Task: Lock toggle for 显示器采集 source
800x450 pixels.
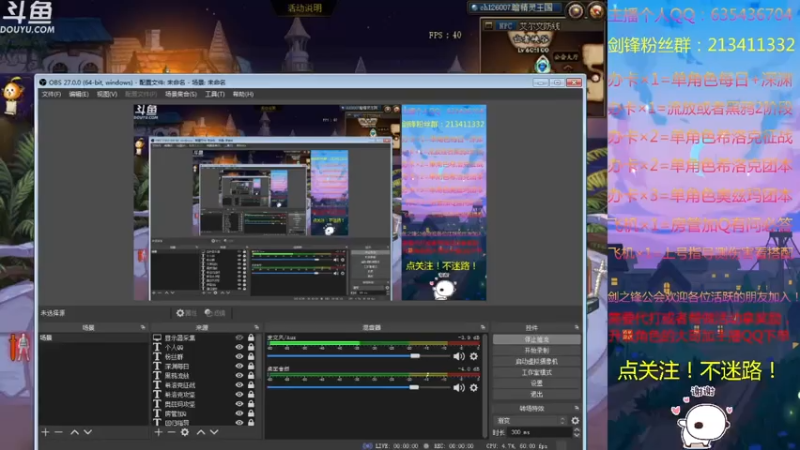Action: point(251,338)
